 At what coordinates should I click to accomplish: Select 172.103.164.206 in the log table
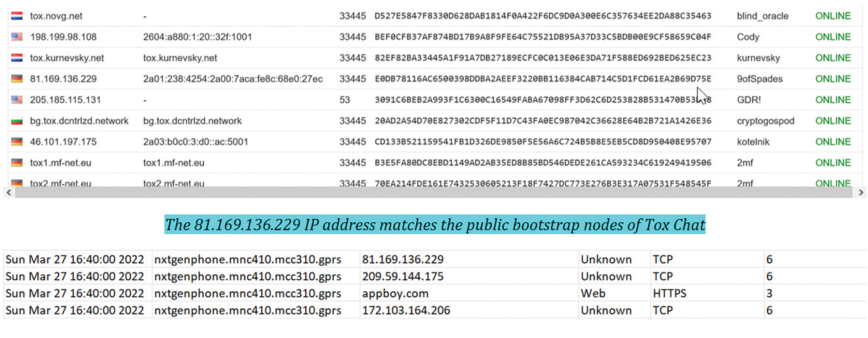pos(406,310)
